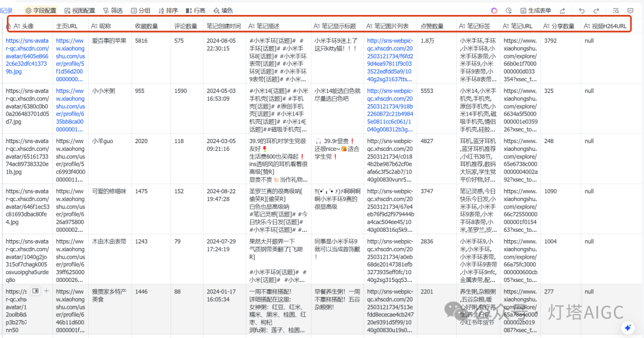Click the 生成表单 generate form button
Image resolution: width=644 pixels, height=338 pixels.
[x=535, y=11]
